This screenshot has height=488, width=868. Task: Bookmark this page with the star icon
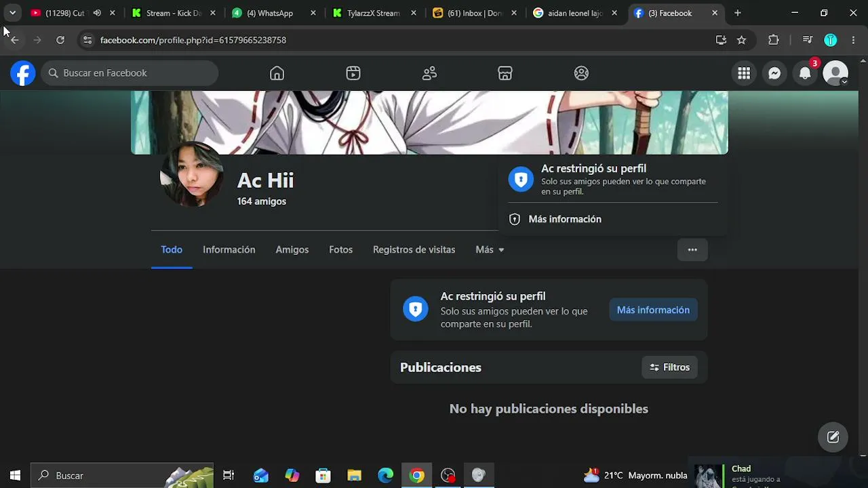[741, 40]
